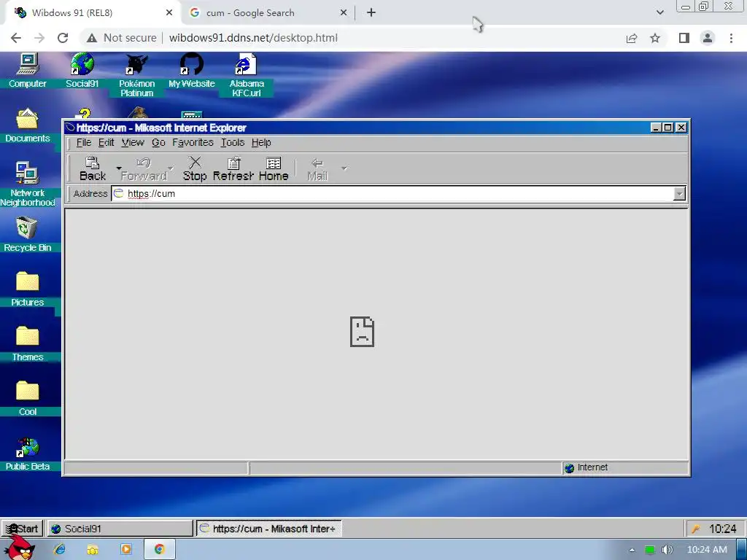The height and width of the screenshot is (560, 747).
Task: Bookmark this page with the star
Action: coord(655,38)
